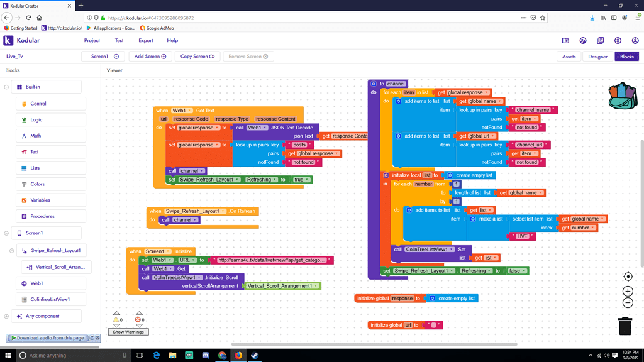This screenshot has width=644, height=362.
Task: Click the Add Screen button
Action: pyautogui.click(x=150, y=57)
